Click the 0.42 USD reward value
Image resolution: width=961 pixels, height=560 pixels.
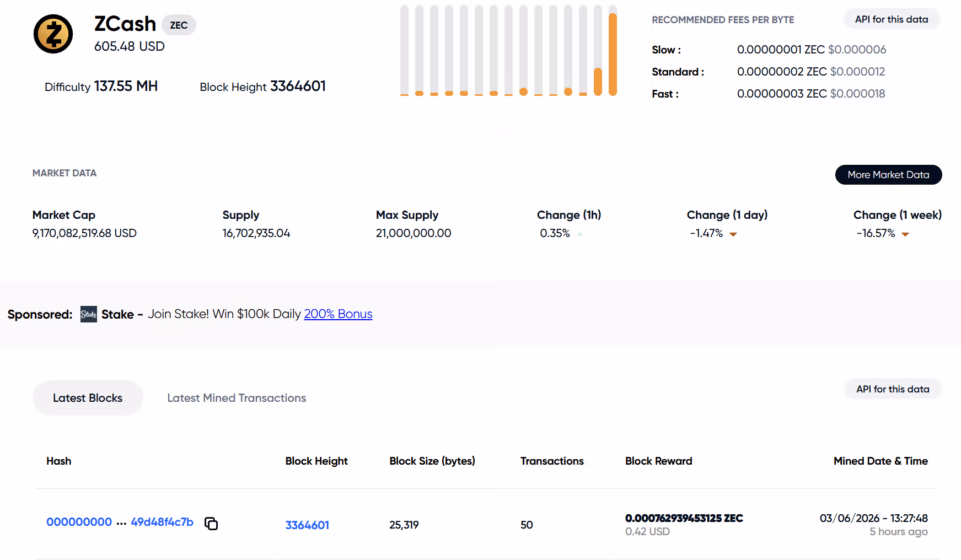pos(647,532)
